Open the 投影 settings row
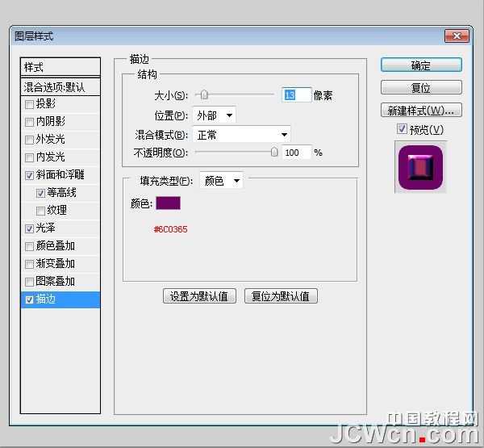 pyautogui.click(x=60, y=104)
